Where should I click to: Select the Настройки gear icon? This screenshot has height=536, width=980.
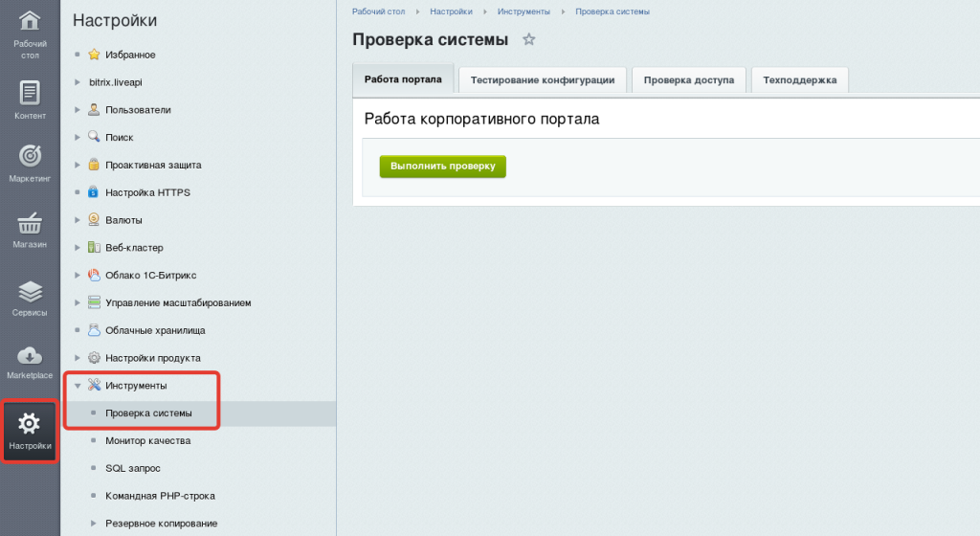pyautogui.click(x=30, y=424)
